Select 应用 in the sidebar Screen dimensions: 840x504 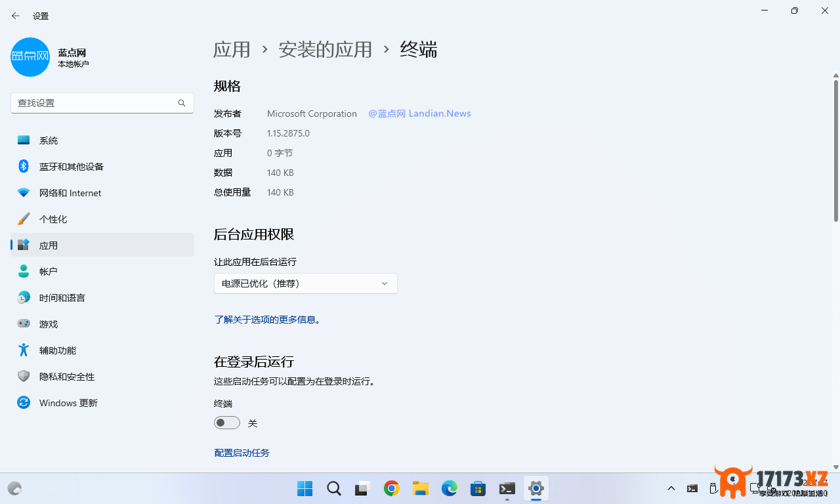(102, 245)
